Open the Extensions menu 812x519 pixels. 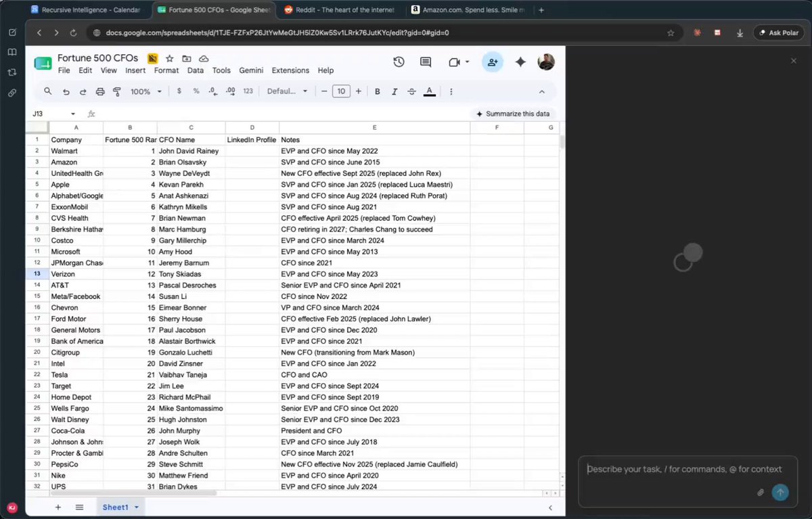click(290, 70)
